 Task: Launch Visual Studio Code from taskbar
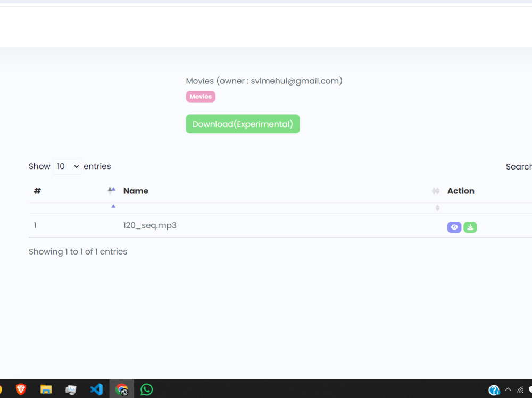[x=96, y=389]
